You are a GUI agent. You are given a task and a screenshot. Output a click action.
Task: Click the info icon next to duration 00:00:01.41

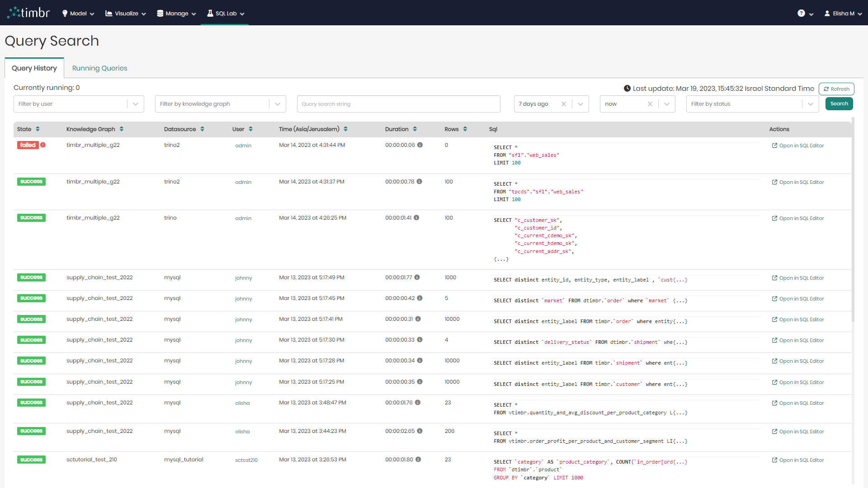coord(417,217)
